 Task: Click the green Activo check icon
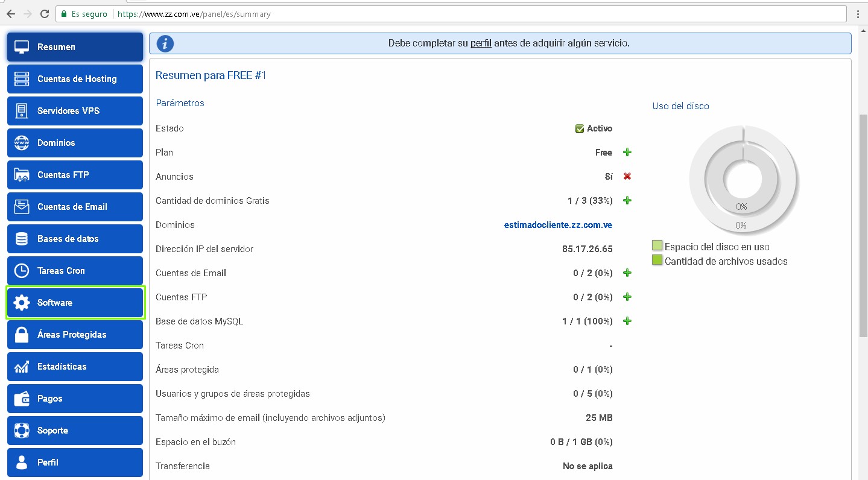coord(580,128)
